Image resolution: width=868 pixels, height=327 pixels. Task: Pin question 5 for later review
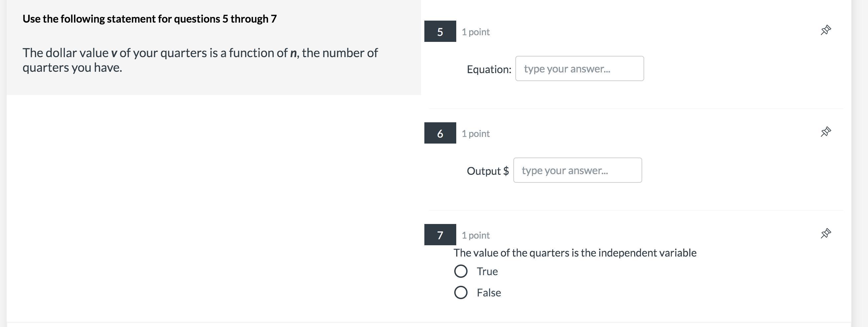click(825, 30)
